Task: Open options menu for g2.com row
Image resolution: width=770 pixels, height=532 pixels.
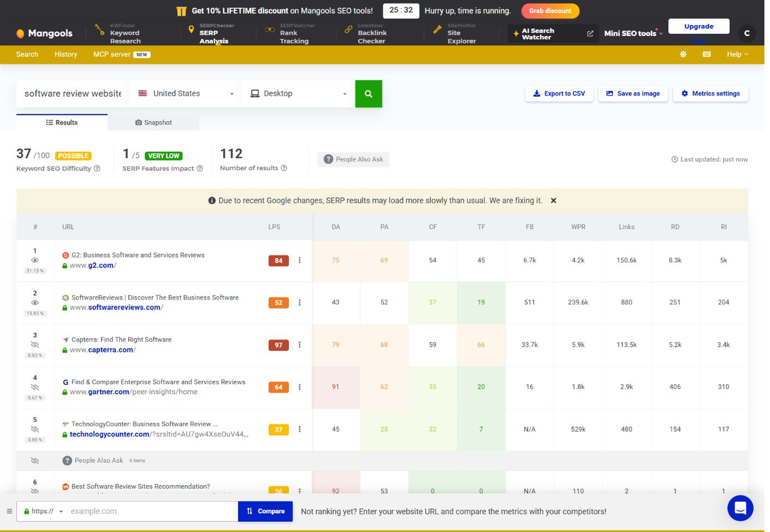Action: pos(300,260)
